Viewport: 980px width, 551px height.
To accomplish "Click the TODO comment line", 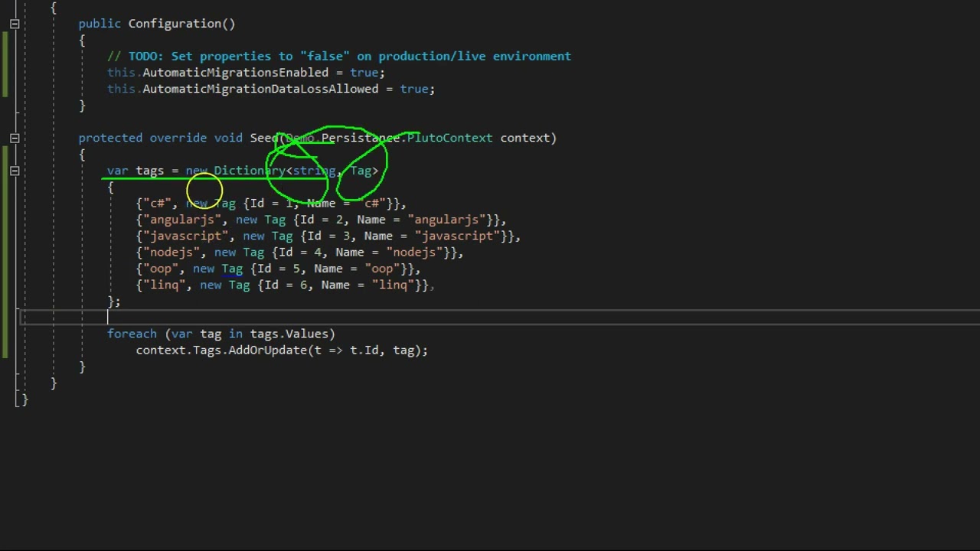I will [339, 56].
